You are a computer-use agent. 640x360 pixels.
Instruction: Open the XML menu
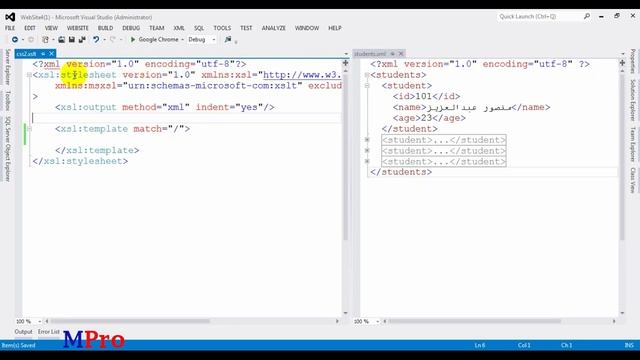click(x=179, y=28)
